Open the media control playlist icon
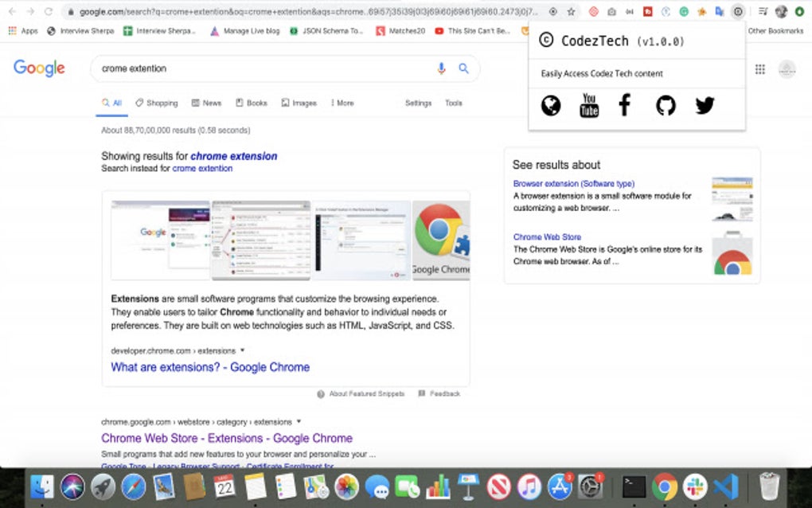The width and height of the screenshot is (812, 508). coord(763,11)
